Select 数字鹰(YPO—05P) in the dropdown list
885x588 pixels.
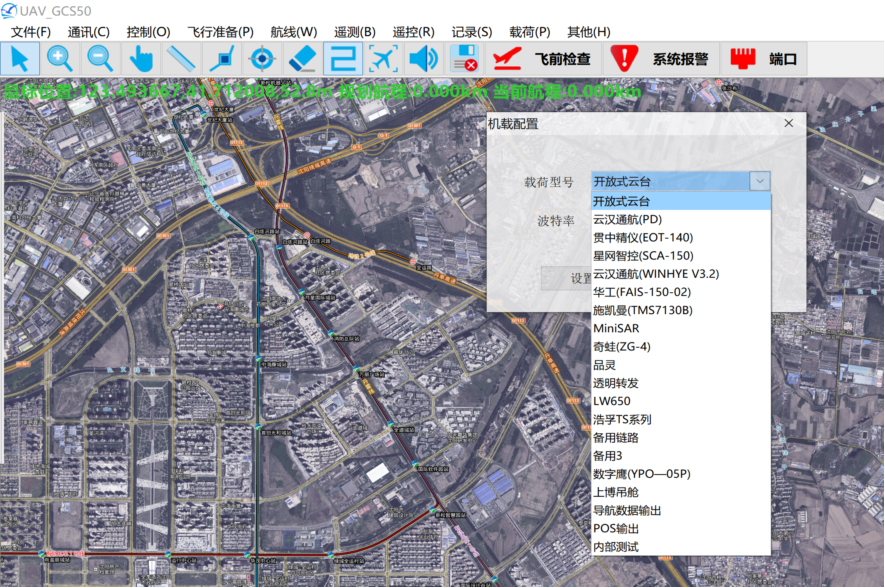(641, 474)
